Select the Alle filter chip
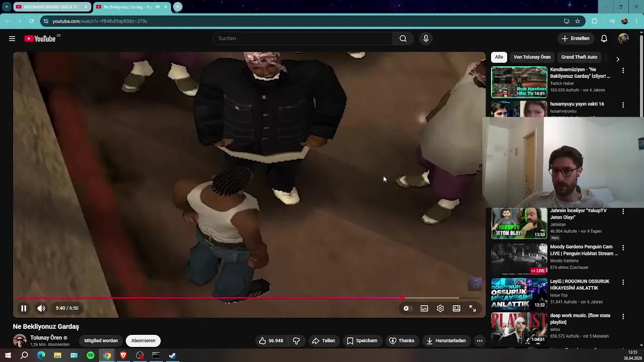 pos(499,57)
